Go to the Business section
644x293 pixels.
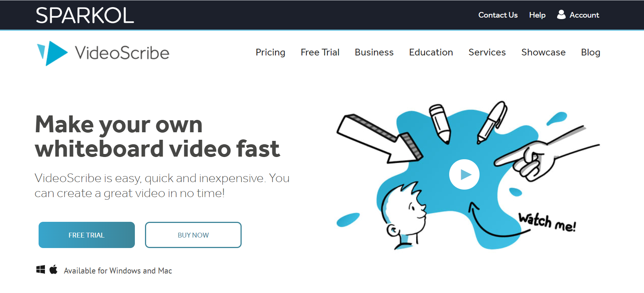point(374,52)
